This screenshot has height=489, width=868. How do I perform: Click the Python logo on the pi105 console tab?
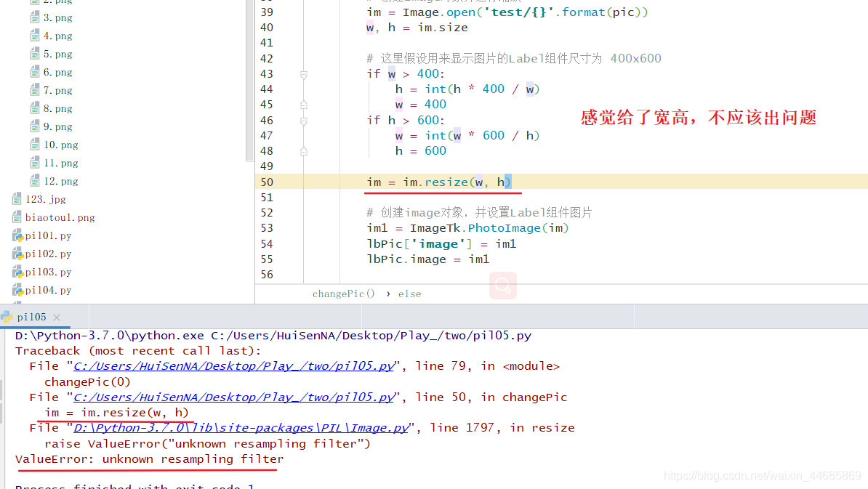click(9, 317)
